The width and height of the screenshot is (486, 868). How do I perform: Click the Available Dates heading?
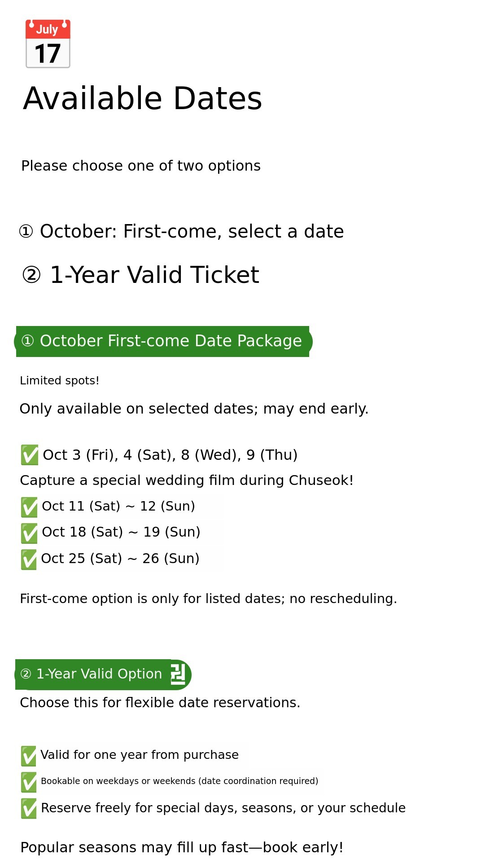click(x=143, y=98)
